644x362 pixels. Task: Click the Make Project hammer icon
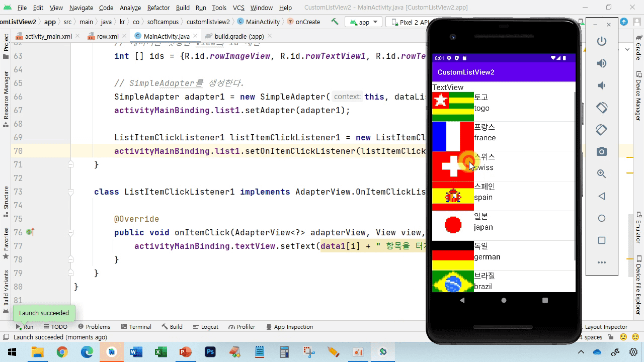(x=335, y=22)
